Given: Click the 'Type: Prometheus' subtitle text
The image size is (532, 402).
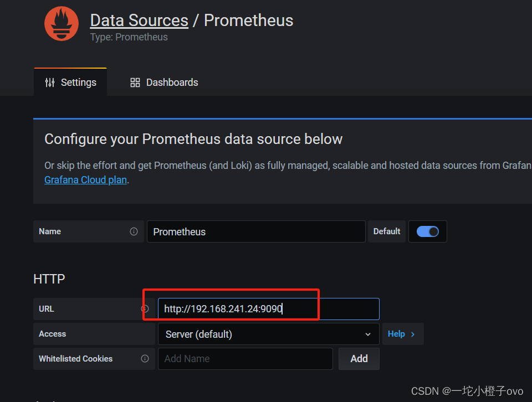Looking at the screenshot, I should [129, 37].
